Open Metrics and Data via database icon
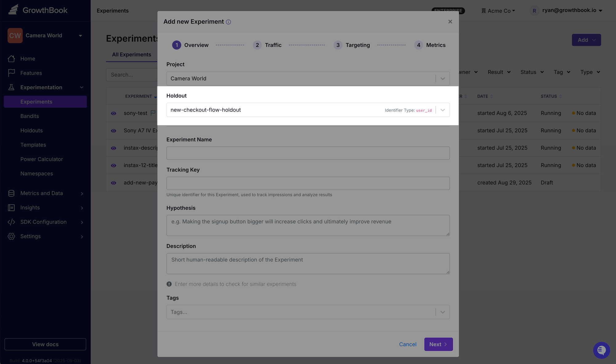Screen dimensions: 616x364 coord(11,193)
